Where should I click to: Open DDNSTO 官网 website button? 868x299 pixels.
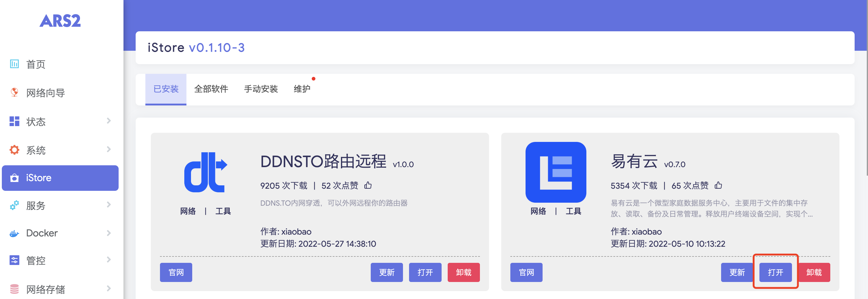176,272
